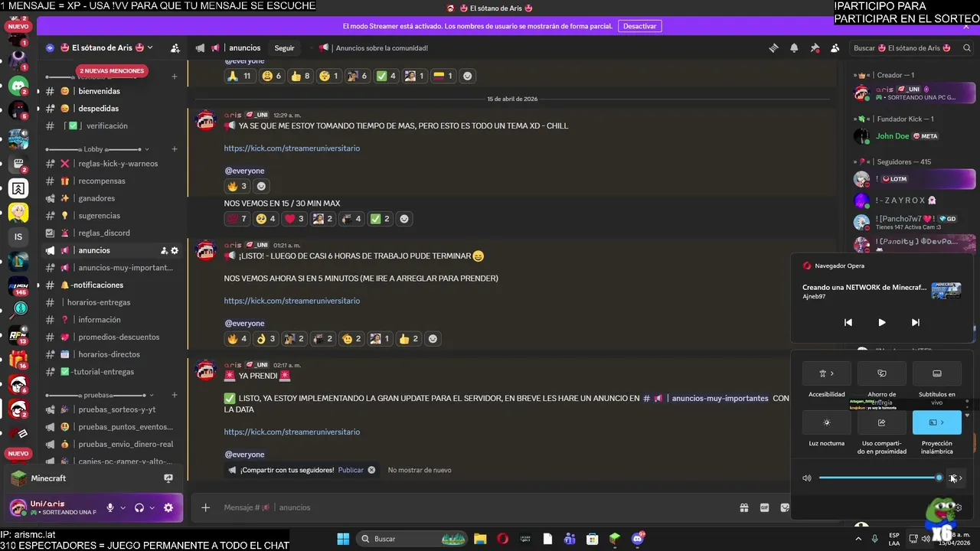
Task: Click Publicar link in share prompt
Action: (351, 470)
